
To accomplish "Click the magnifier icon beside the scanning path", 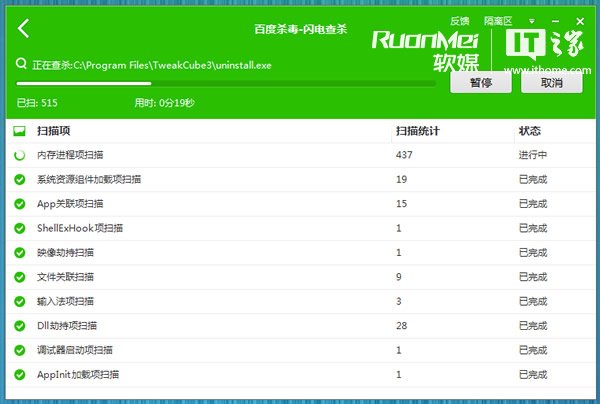I will pyautogui.click(x=21, y=62).
